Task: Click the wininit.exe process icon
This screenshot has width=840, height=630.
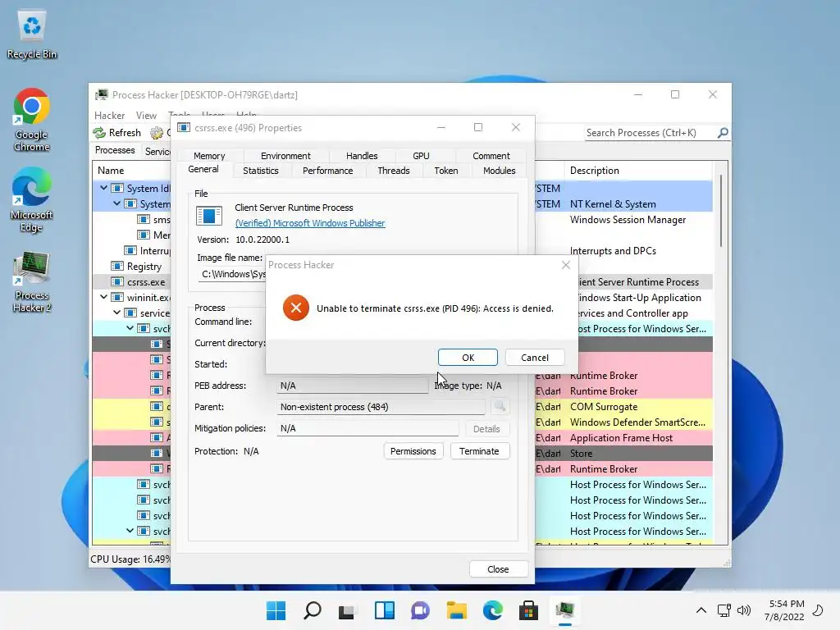Action: 116,297
